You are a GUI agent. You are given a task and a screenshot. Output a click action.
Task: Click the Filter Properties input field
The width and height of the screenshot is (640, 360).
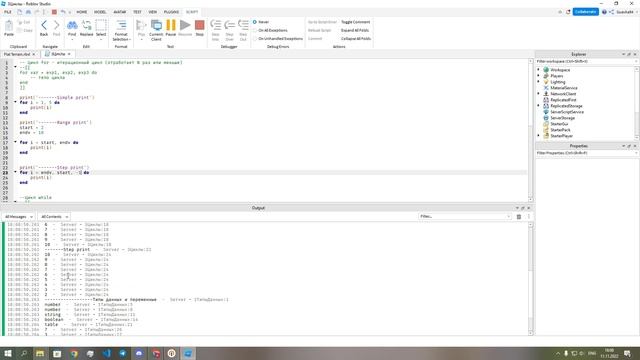(586, 153)
